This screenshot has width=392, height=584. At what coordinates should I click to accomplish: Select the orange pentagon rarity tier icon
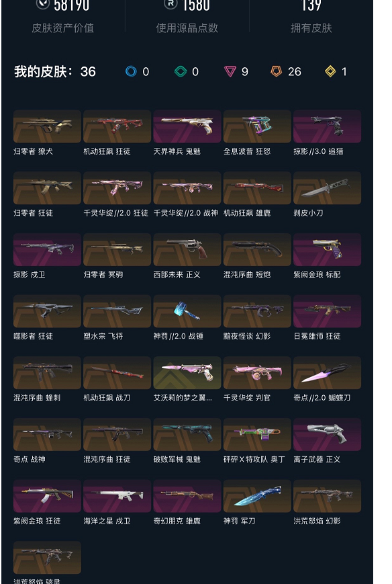click(x=276, y=71)
